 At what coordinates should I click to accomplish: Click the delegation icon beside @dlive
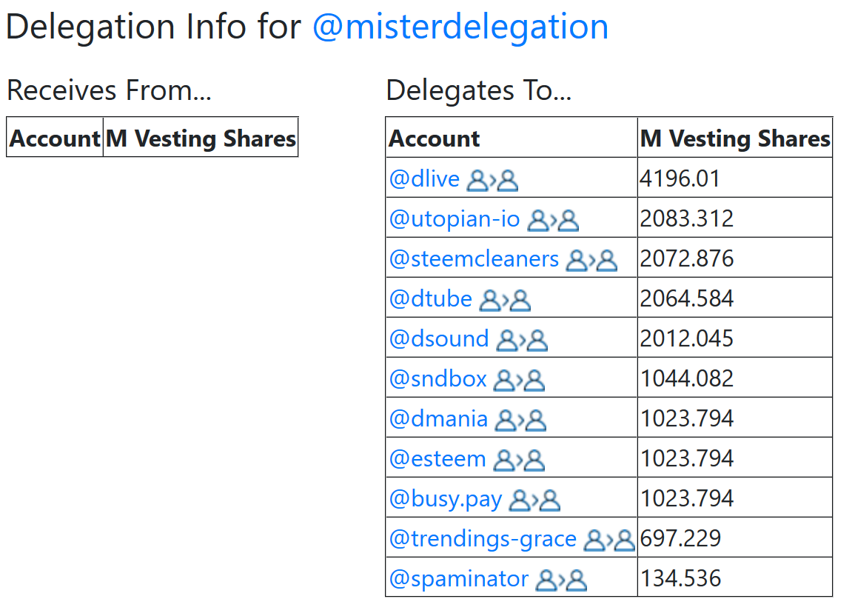(x=492, y=179)
